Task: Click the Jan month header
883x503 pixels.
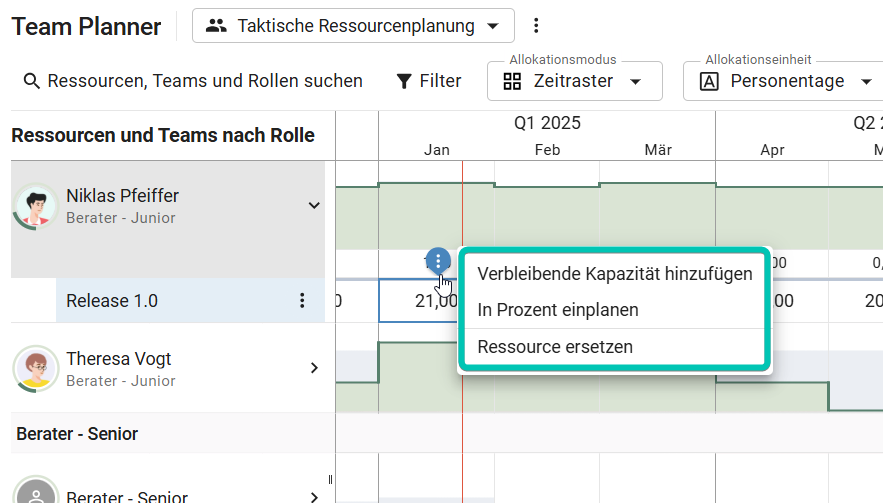Action: (x=436, y=150)
